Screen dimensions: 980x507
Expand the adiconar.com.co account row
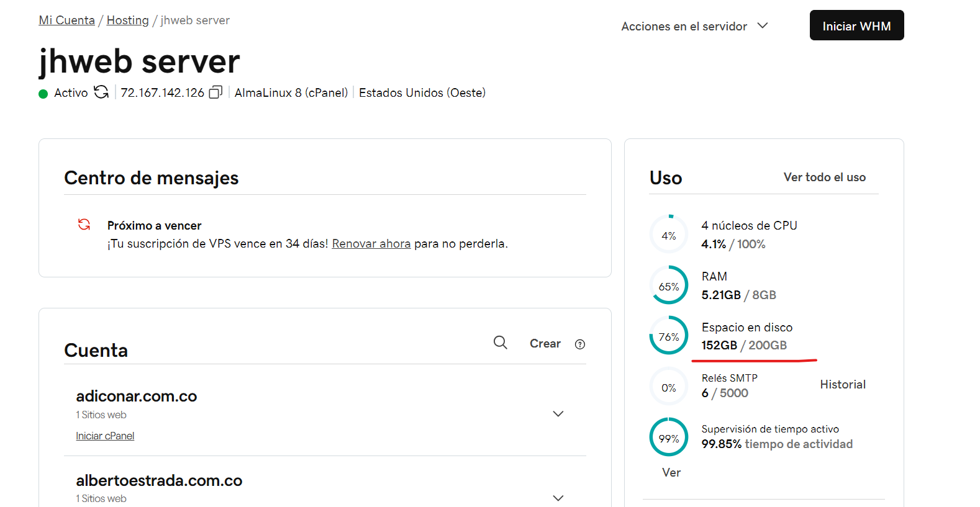[x=558, y=414]
